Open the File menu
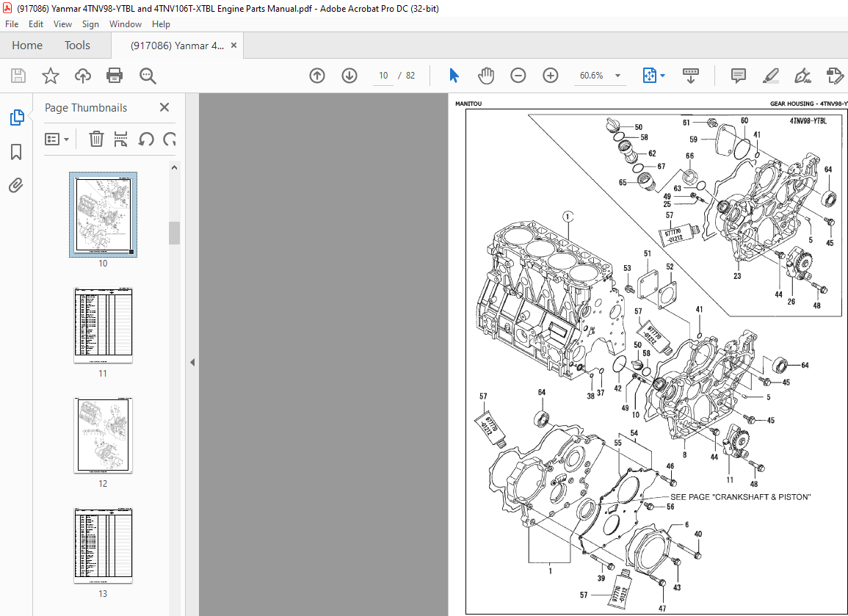This screenshot has height=616, width=848. coord(11,23)
